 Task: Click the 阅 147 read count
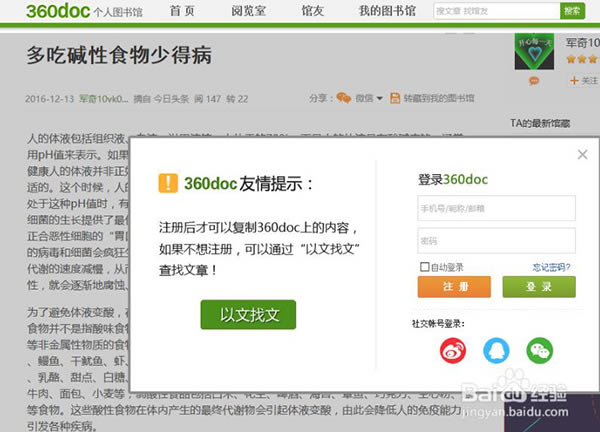pos(207,99)
